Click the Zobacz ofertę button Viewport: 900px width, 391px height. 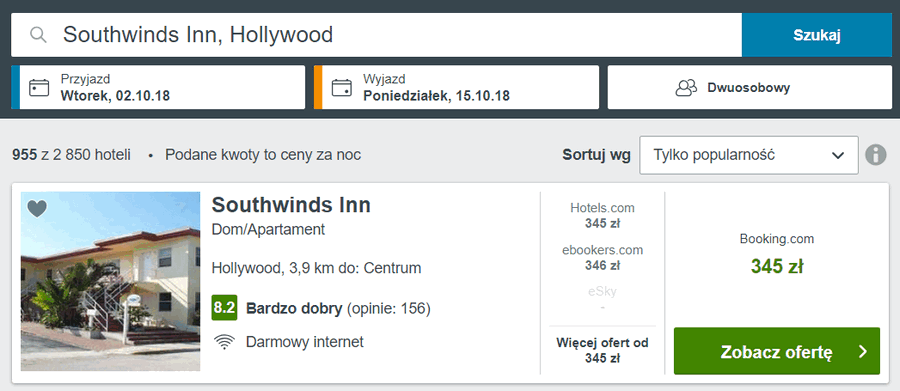[x=777, y=351]
